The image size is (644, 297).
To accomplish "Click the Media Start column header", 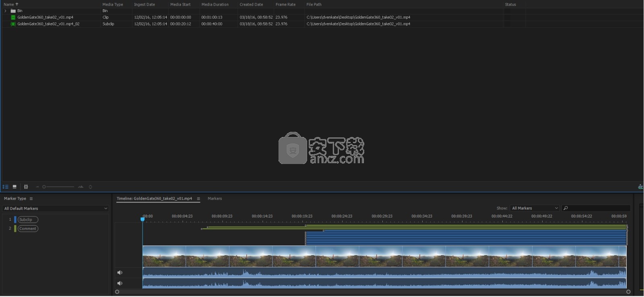I will tap(180, 4).
